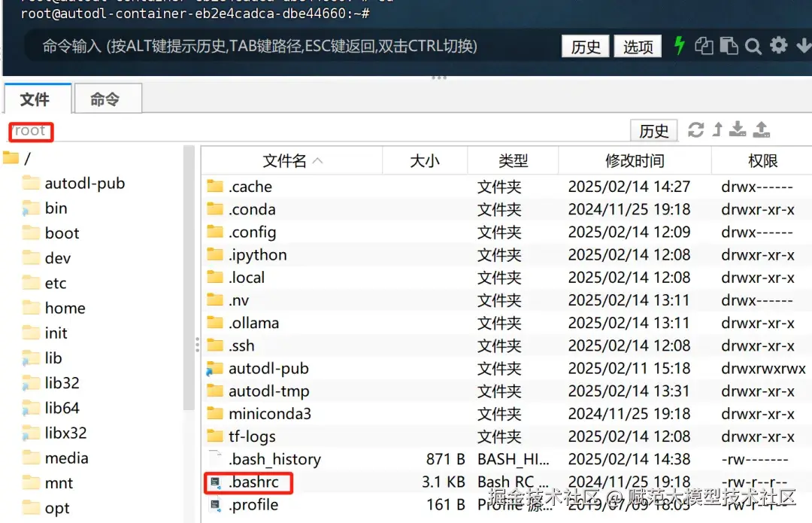Click the down arrow icon in command bar

[804, 46]
